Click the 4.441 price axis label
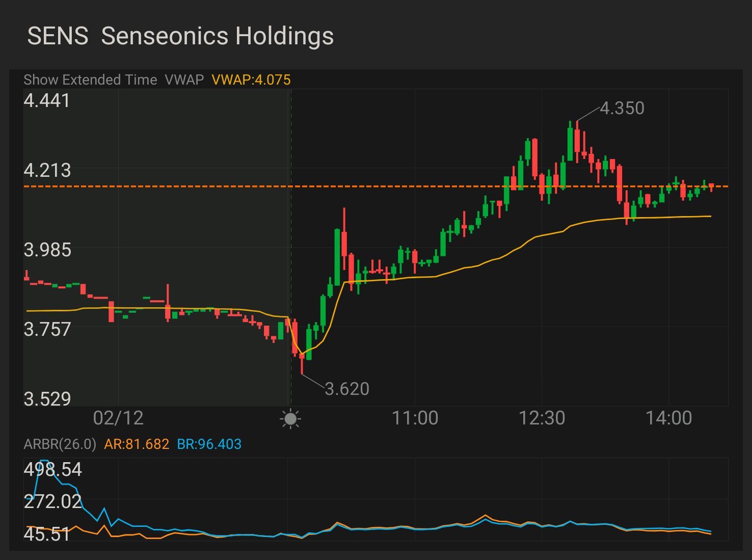 click(x=47, y=100)
